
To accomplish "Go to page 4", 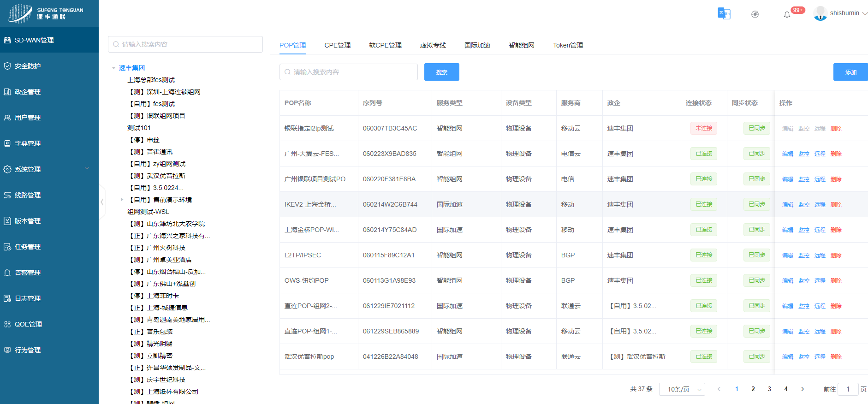I will coord(786,389).
